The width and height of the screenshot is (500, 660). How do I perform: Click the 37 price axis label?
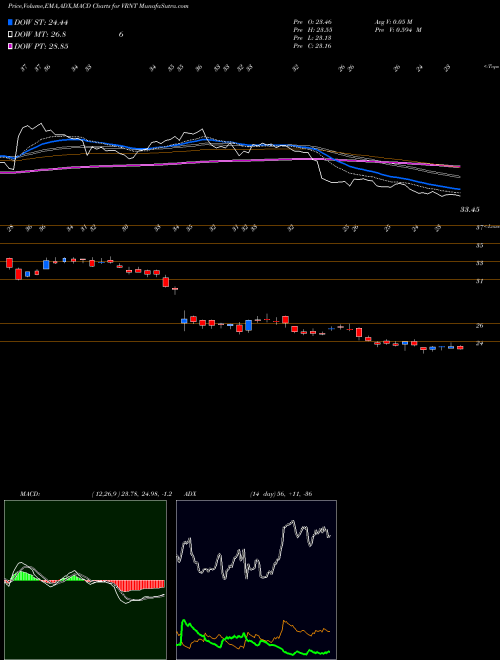click(x=479, y=228)
